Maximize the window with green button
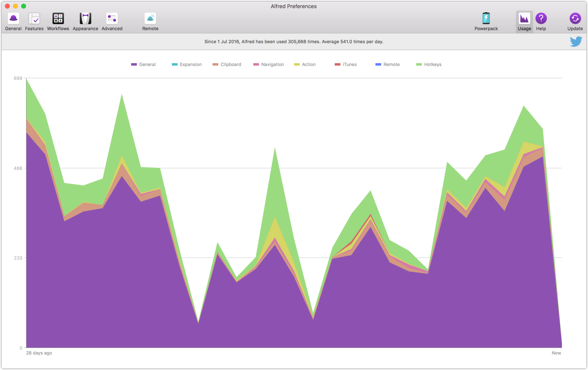Viewport: 588px width, 370px height. click(24, 6)
